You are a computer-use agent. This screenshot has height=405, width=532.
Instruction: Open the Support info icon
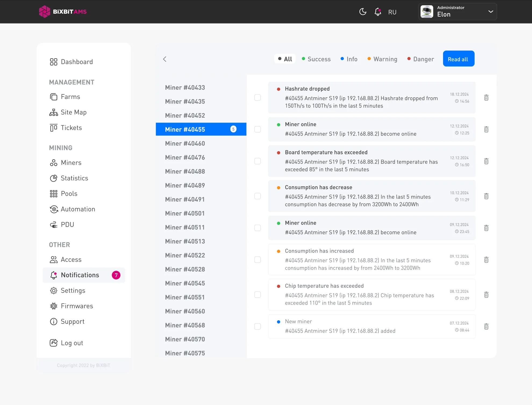click(x=53, y=321)
